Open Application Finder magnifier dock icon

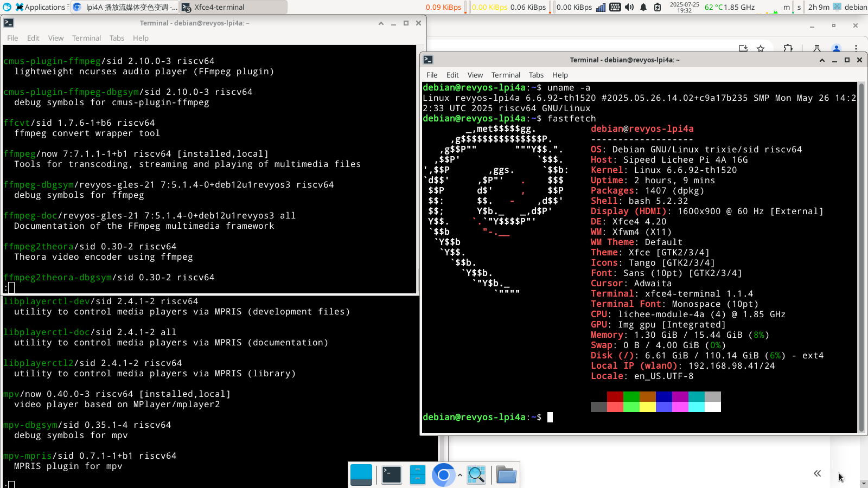[x=476, y=474]
